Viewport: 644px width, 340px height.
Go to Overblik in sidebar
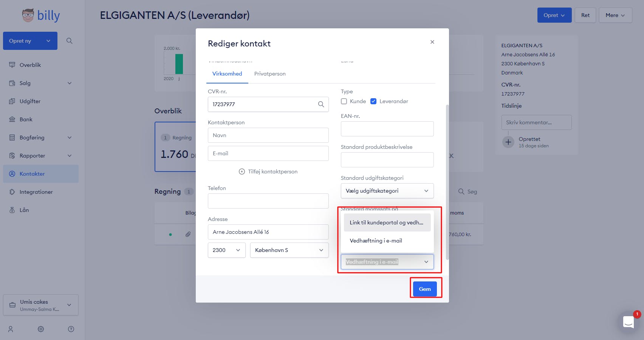tap(41, 65)
